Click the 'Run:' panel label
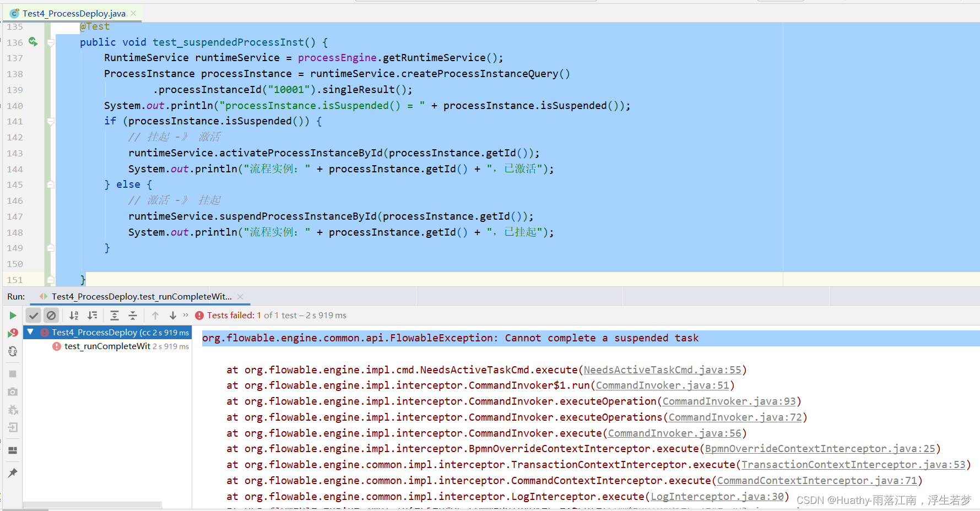 [x=16, y=297]
